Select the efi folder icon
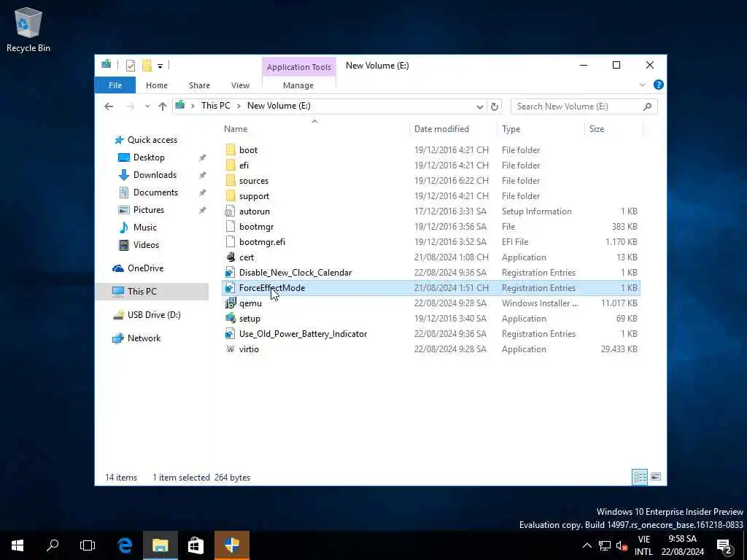This screenshot has height=560, width=747. click(x=231, y=166)
